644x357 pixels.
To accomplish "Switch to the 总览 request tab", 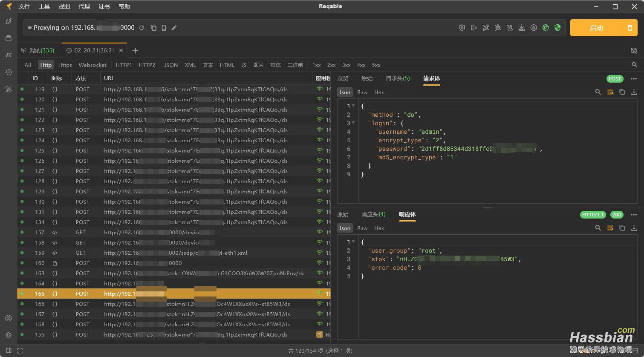I will [343, 78].
